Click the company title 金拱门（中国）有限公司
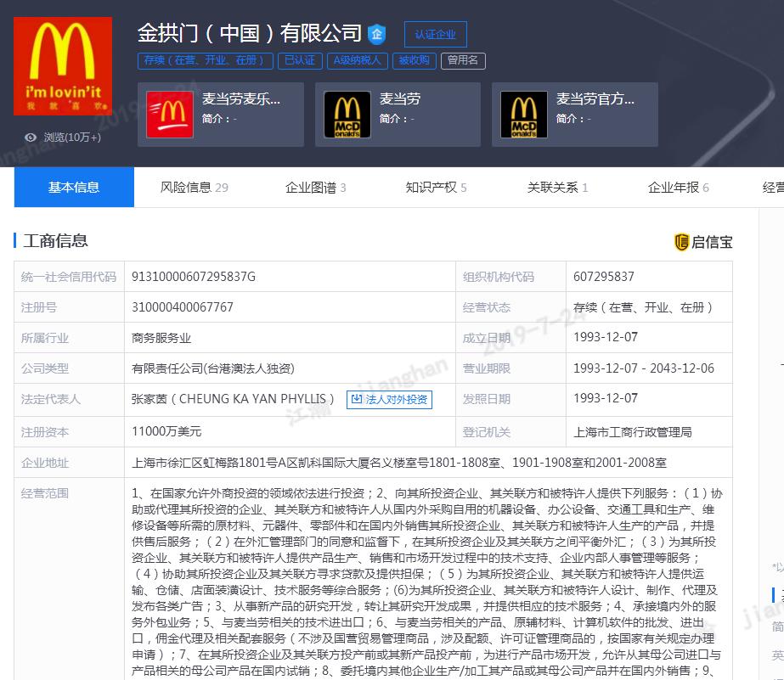The width and height of the screenshot is (784, 680). 250,33
